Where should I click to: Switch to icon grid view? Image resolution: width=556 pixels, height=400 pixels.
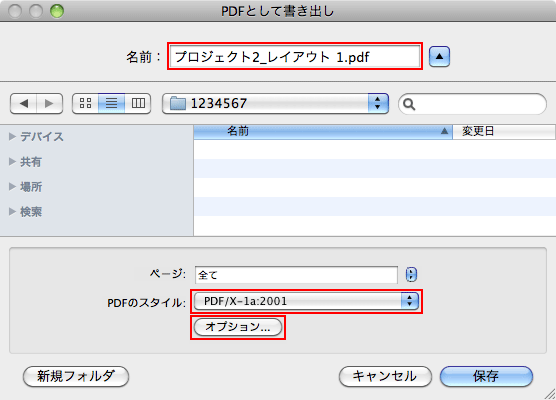85,104
